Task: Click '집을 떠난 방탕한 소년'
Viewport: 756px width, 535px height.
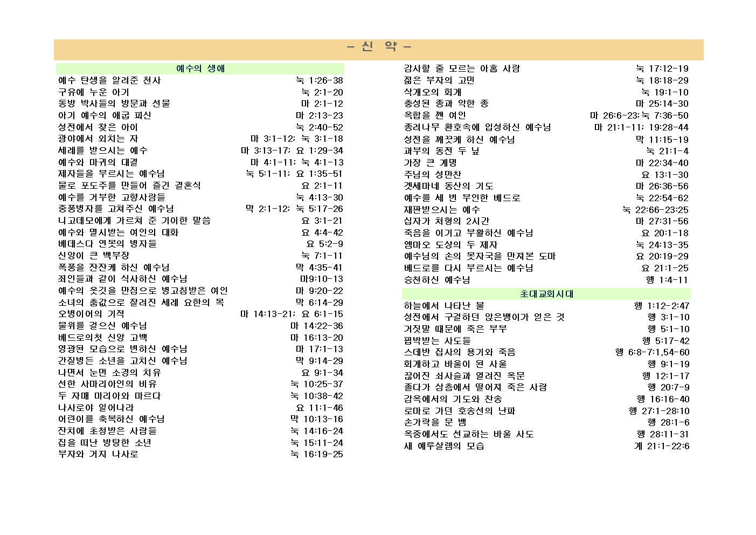Action: click(x=105, y=443)
